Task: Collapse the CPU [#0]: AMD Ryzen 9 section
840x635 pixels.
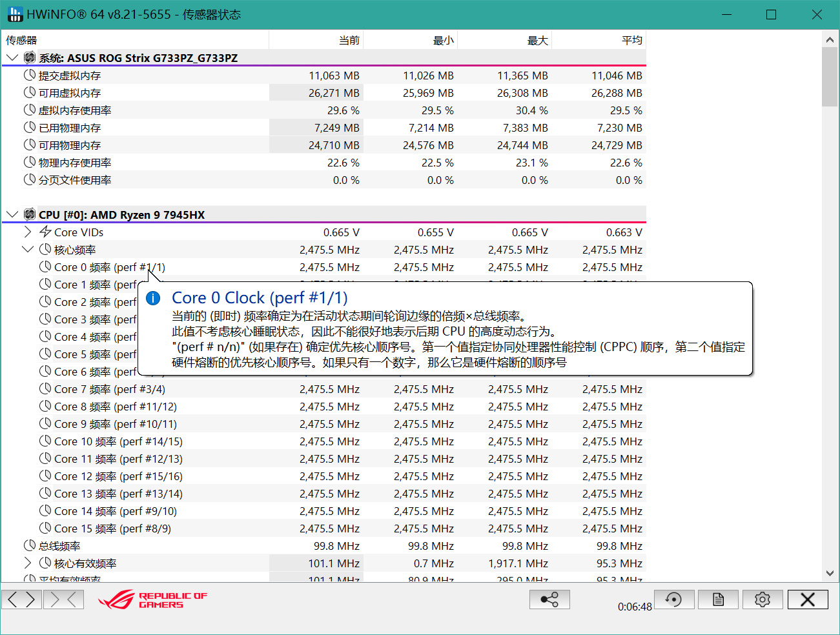Action: pyautogui.click(x=12, y=214)
